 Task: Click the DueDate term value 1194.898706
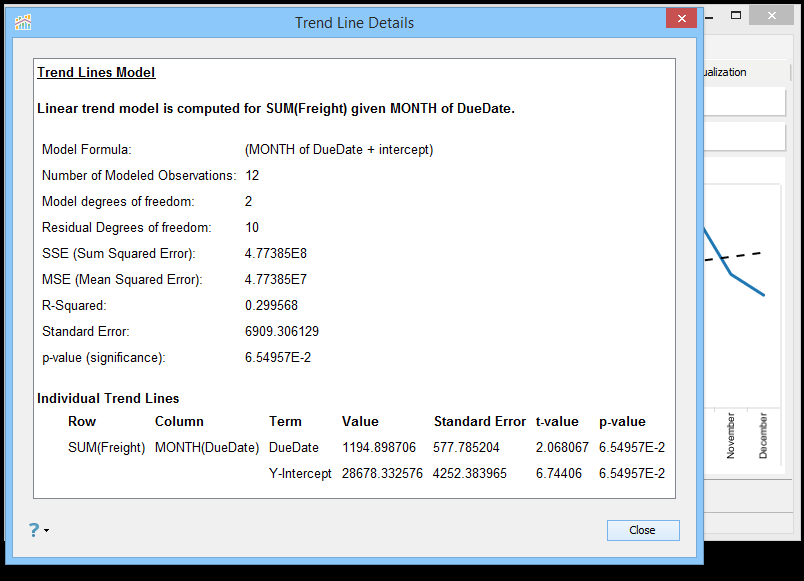point(379,448)
